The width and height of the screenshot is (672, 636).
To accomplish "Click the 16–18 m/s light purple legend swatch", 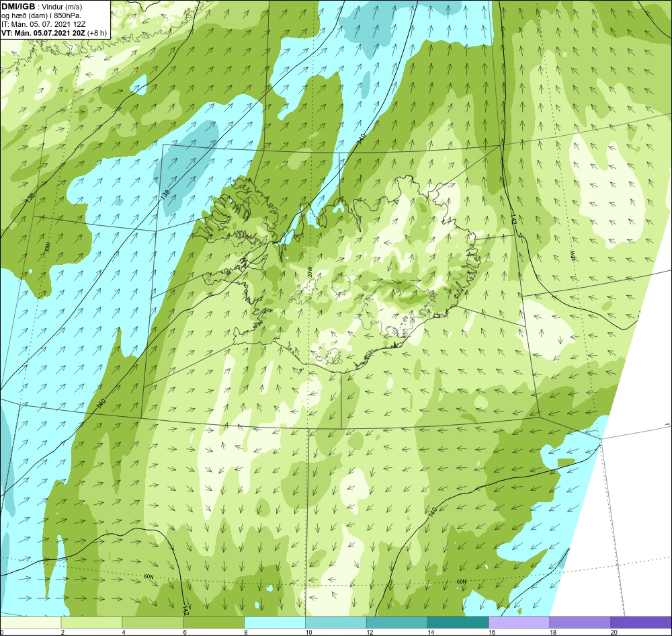I will pos(519,622).
